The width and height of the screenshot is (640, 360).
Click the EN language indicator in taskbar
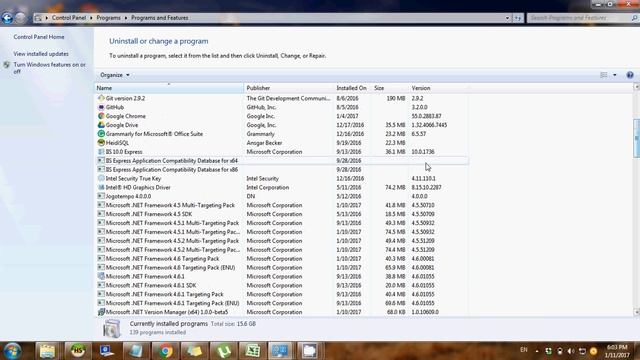524,350
